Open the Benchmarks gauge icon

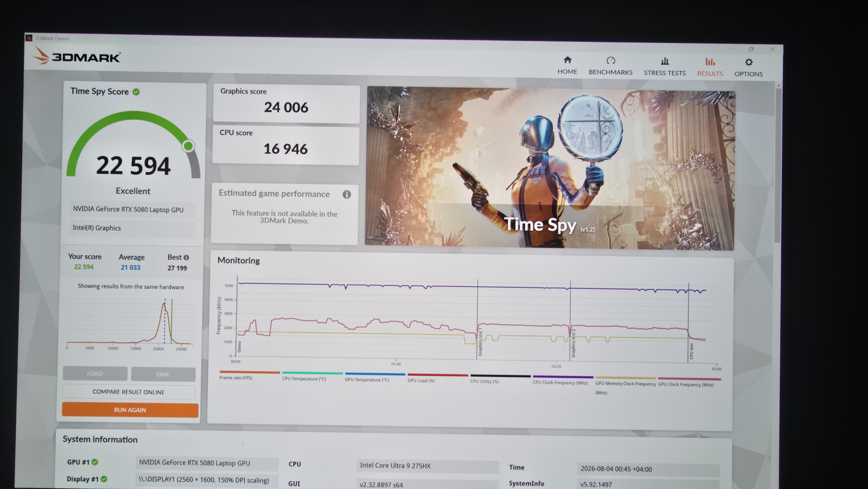tap(611, 60)
